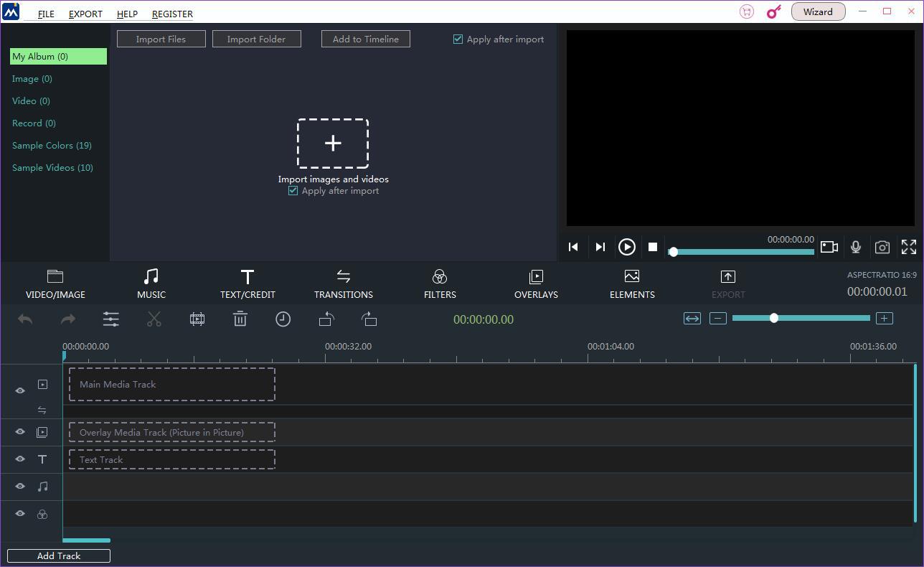This screenshot has height=567, width=924.
Task: Select Sample Videos (10) category
Action: click(x=52, y=168)
